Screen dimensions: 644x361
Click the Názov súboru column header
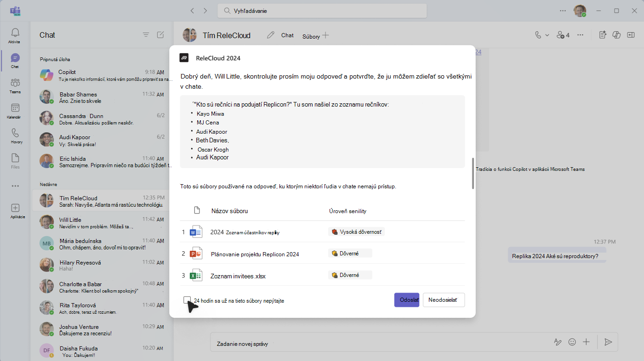pos(229,211)
